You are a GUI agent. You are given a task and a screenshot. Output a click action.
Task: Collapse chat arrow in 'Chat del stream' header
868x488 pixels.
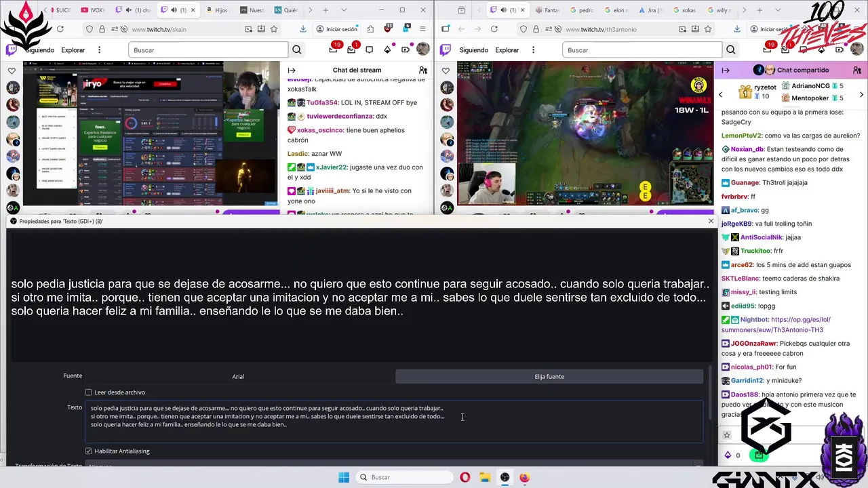pyautogui.click(x=292, y=70)
